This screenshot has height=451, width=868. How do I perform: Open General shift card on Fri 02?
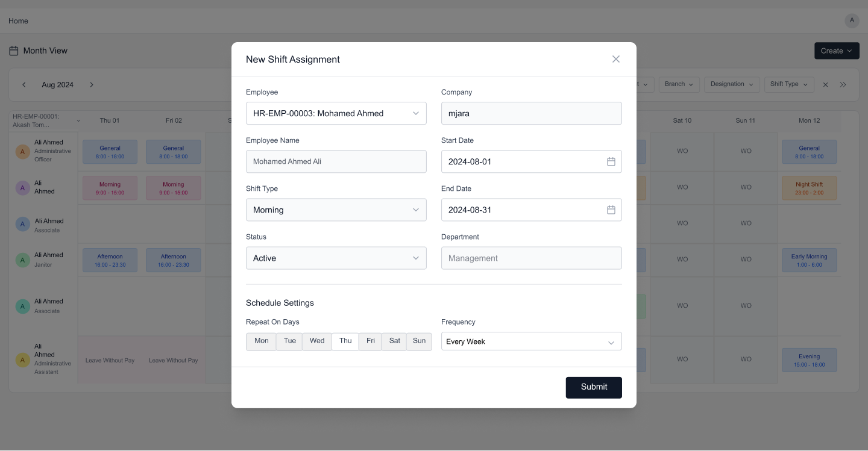(173, 152)
